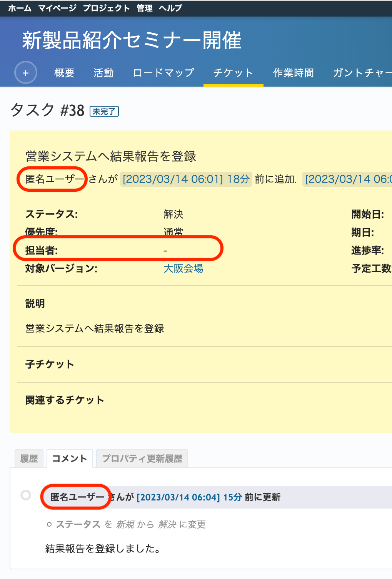Select the ロードマップ tab
392x579 pixels.
(x=163, y=73)
